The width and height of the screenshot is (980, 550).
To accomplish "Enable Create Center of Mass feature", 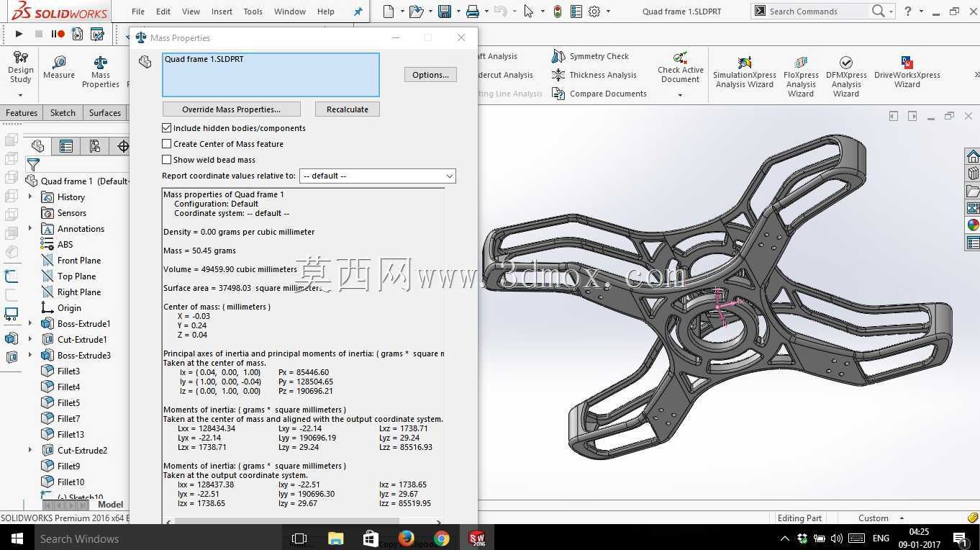I will [166, 144].
